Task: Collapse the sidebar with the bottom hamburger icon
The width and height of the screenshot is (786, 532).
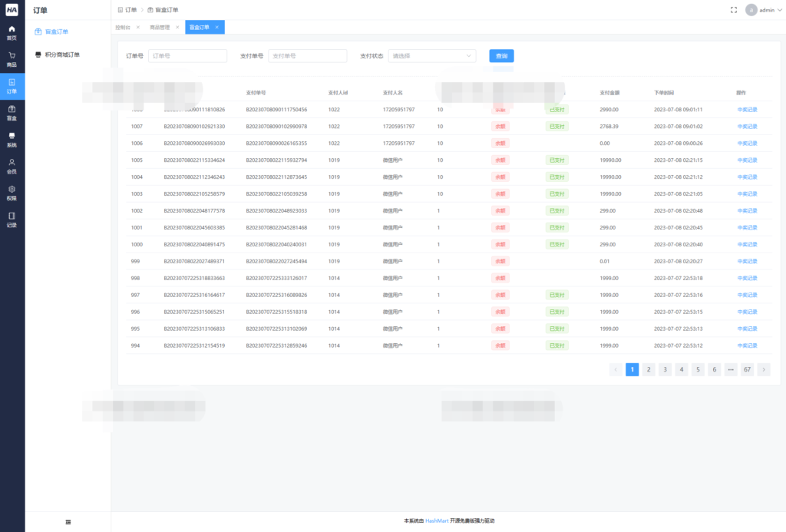Action: 68,521
